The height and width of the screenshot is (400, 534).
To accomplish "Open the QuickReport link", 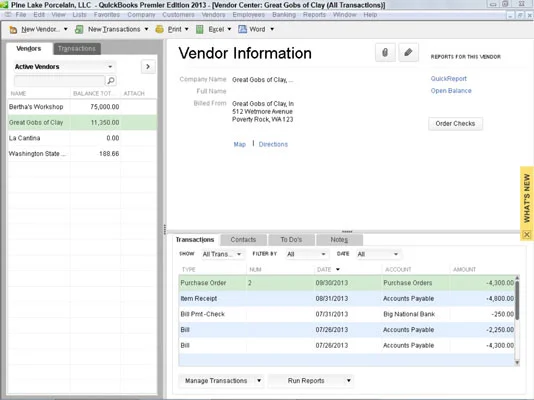I will 449,79.
